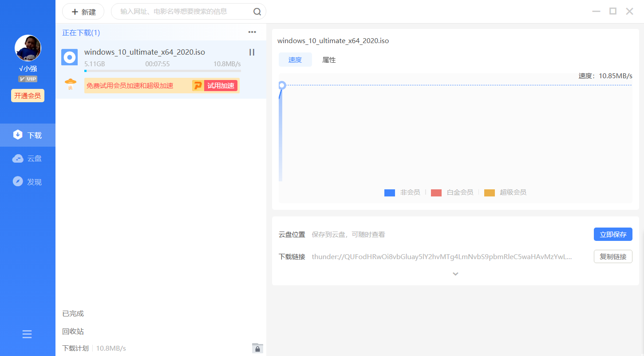Click the VIP badge under username
Image resolution: width=644 pixels, height=356 pixels.
pyautogui.click(x=28, y=79)
